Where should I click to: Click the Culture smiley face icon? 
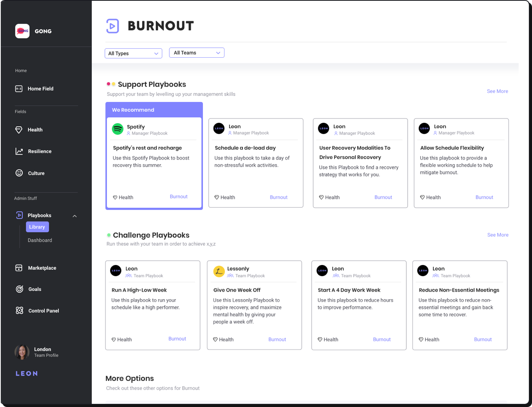[19, 173]
